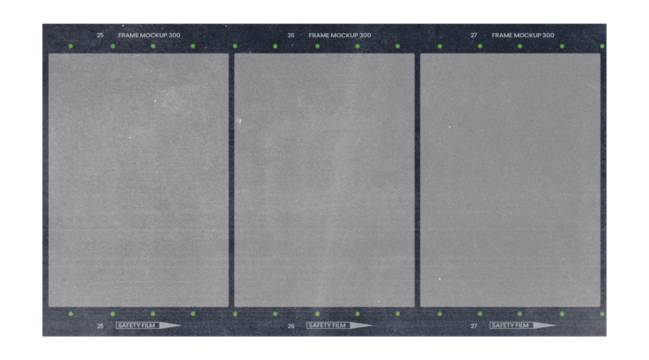Select the gray image placeholder of frame 25
The height and width of the screenshot is (360, 649).
[138, 180]
